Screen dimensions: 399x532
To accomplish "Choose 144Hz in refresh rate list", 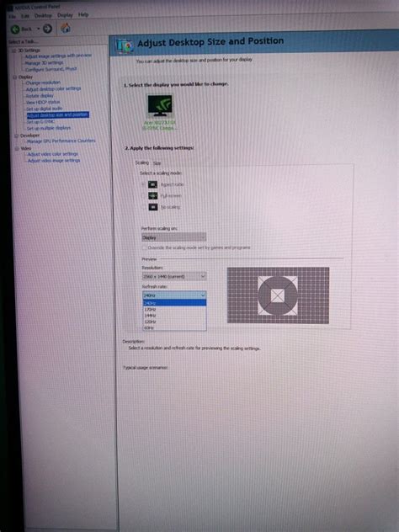I will tap(174, 316).
